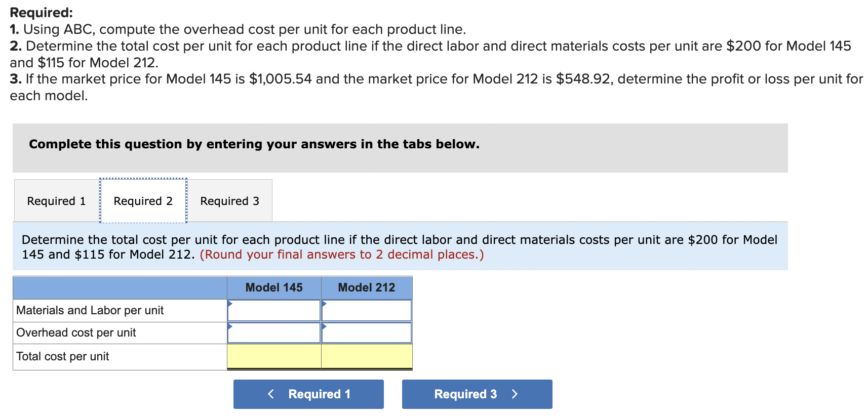Viewport: 868px width, 416px height.
Task: Click the Model 212 column header
Action: point(367,287)
